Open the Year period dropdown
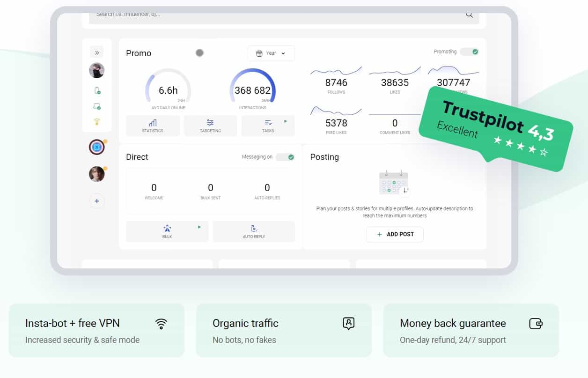 [x=271, y=53]
